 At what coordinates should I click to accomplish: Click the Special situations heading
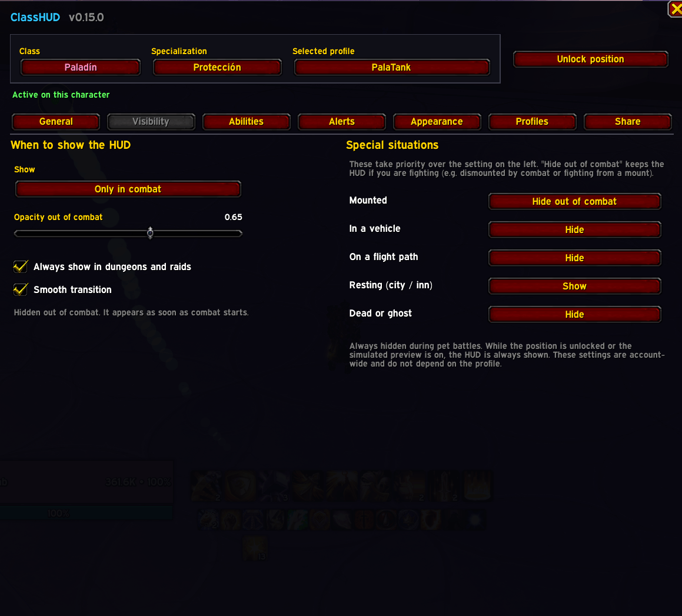(x=392, y=145)
